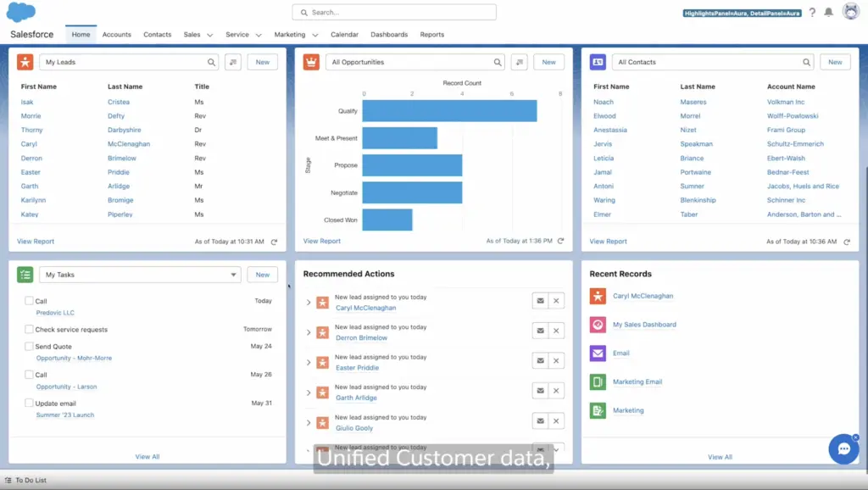Screen dimensions: 868x490
Task: Click the To Do List icon in footer
Action: click(x=8, y=480)
